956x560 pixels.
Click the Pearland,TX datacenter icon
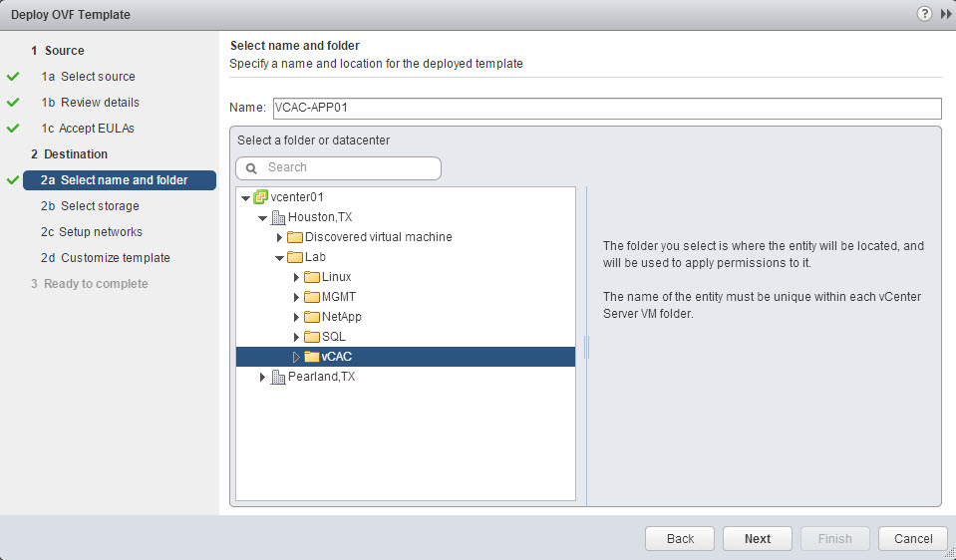[x=278, y=377]
